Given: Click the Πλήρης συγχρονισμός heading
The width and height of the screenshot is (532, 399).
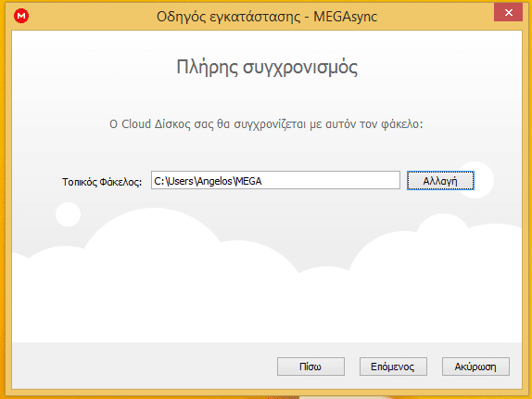Looking at the screenshot, I should tap(267, 67).
